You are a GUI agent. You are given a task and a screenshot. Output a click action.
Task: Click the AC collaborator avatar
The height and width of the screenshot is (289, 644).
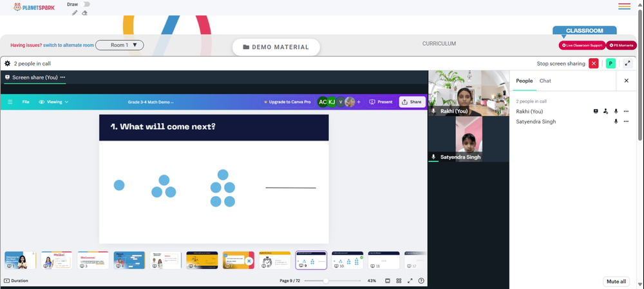click(323, 102)
